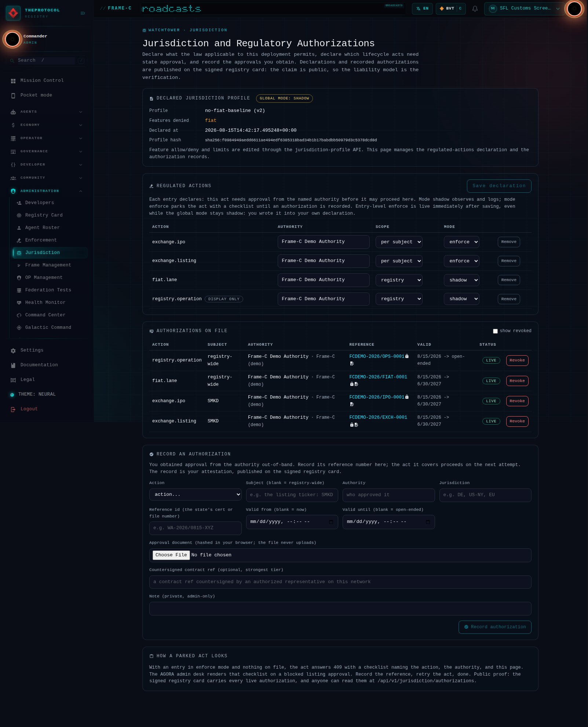Collapse the sidebar using the top toggle icon
The image size is (588, 727).
(83, 13)
